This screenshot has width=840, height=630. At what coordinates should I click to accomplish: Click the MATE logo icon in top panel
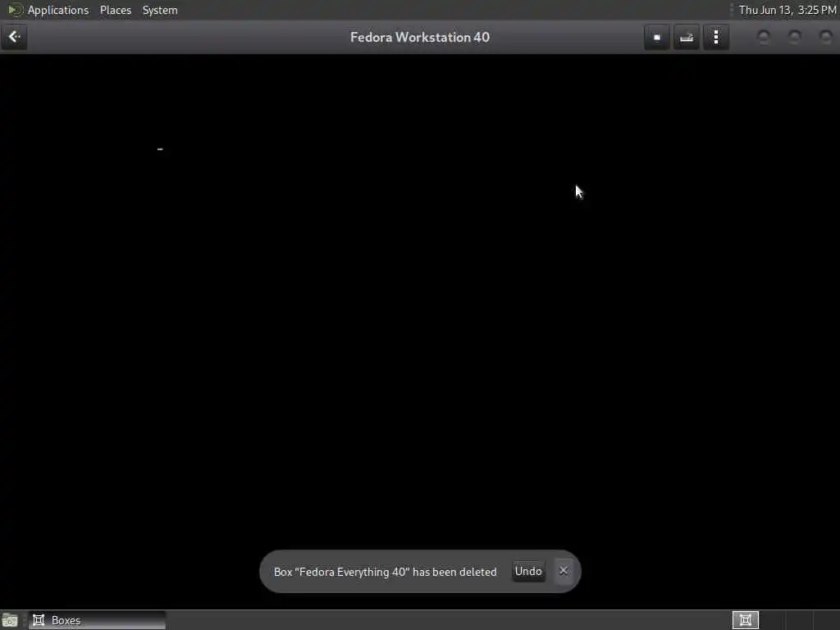coord(15,10)
